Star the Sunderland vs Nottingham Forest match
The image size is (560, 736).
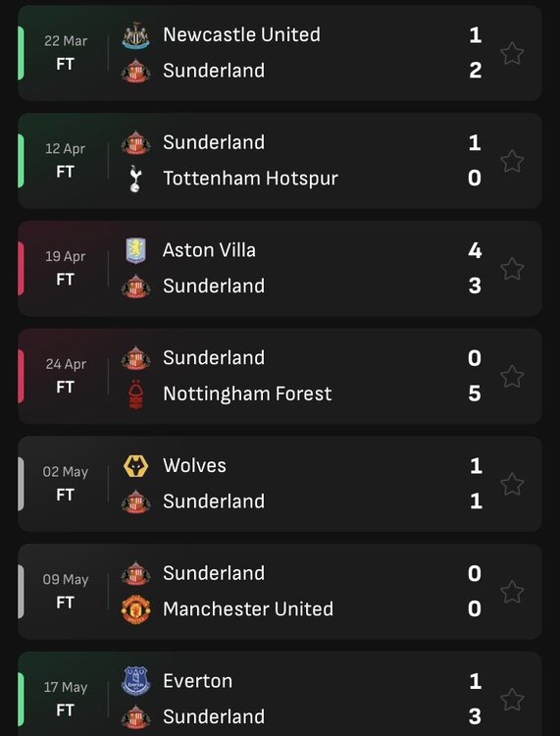512,376
